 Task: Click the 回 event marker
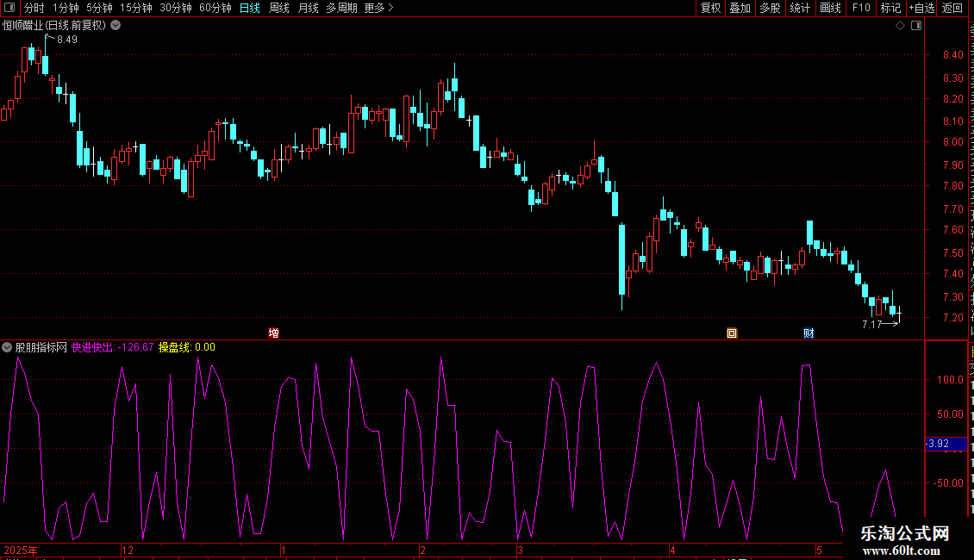tap(732, 333)
